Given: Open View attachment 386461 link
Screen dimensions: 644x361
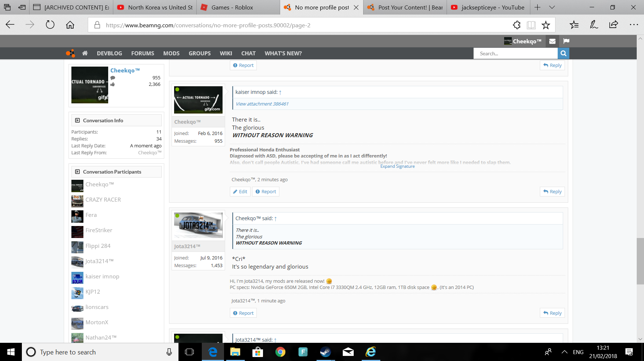Looking at the screenshot, I should [x=262, y=104].
